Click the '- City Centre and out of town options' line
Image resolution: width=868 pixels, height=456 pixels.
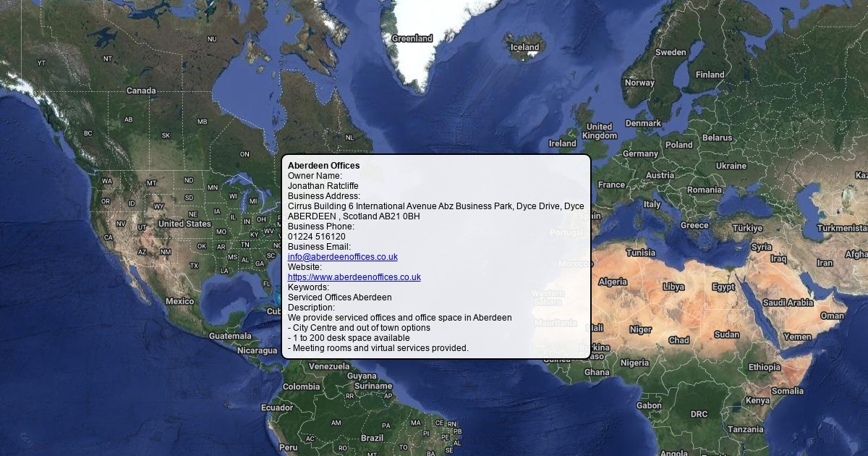359,328
